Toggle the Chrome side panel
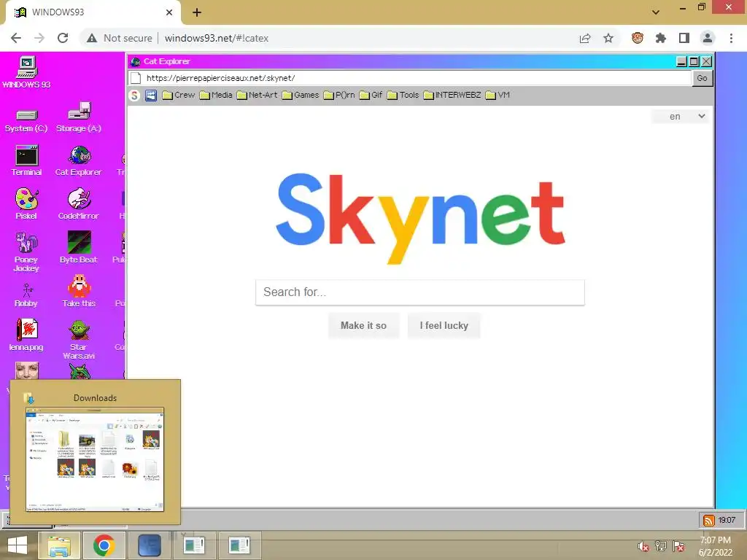 tap(684, 38)
